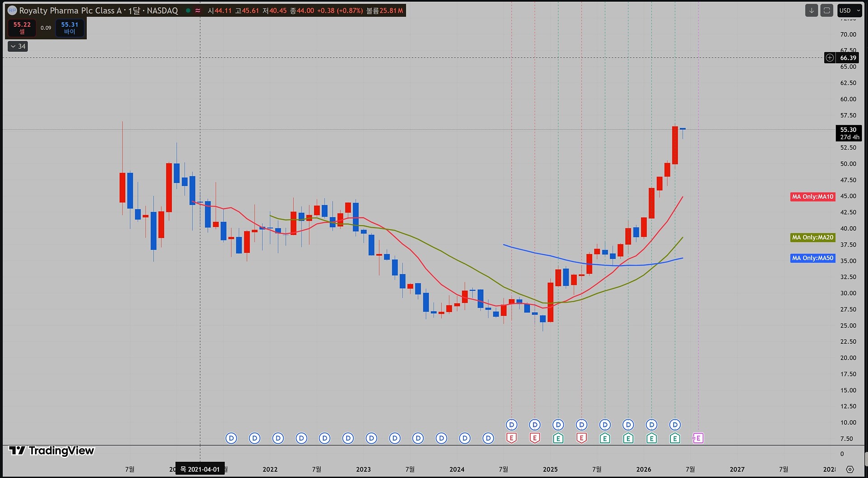Image resolution: width=868 pixels, height=478 pixels.
Task: Click the green market status dot
Action: click(x=188, y=10)
